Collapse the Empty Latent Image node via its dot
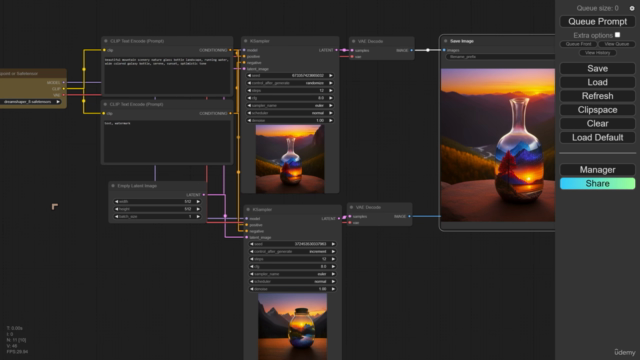 coord(113,186)
